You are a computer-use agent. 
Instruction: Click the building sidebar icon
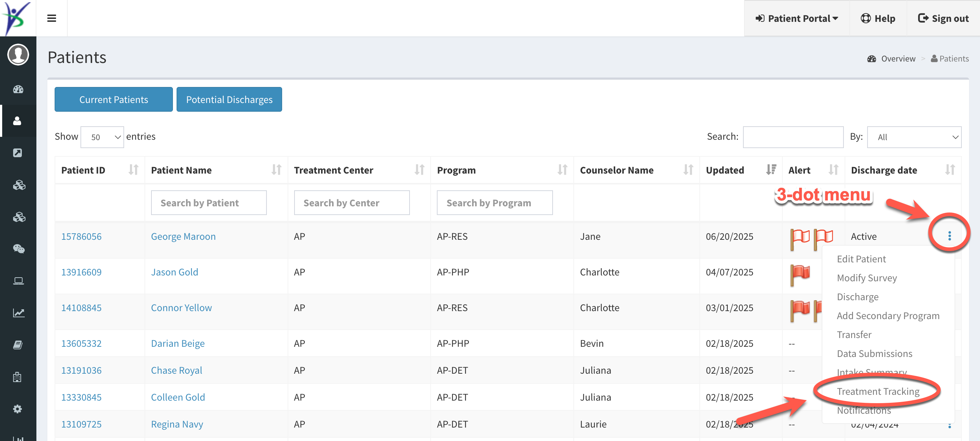(17, 377)
